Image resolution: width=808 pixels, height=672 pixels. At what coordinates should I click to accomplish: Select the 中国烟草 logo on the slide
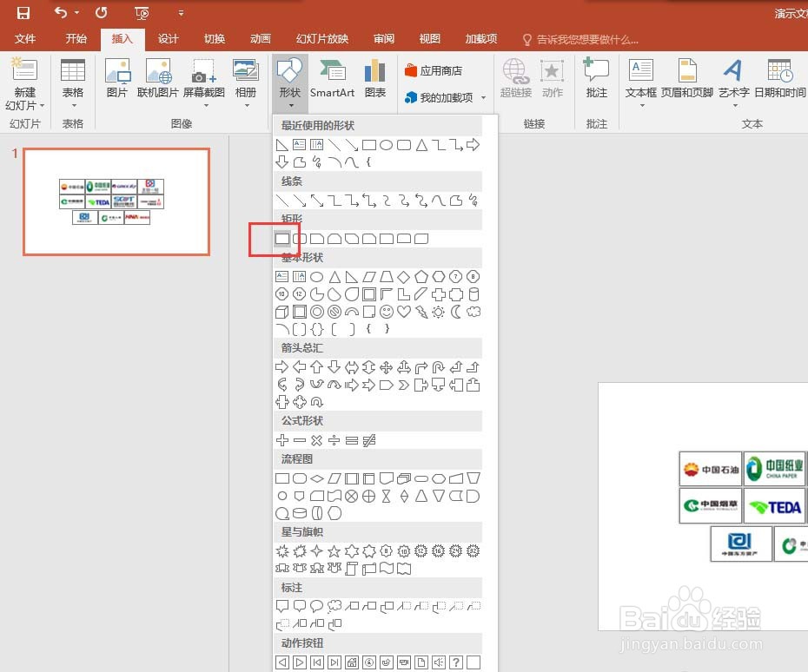pos(711,506)
